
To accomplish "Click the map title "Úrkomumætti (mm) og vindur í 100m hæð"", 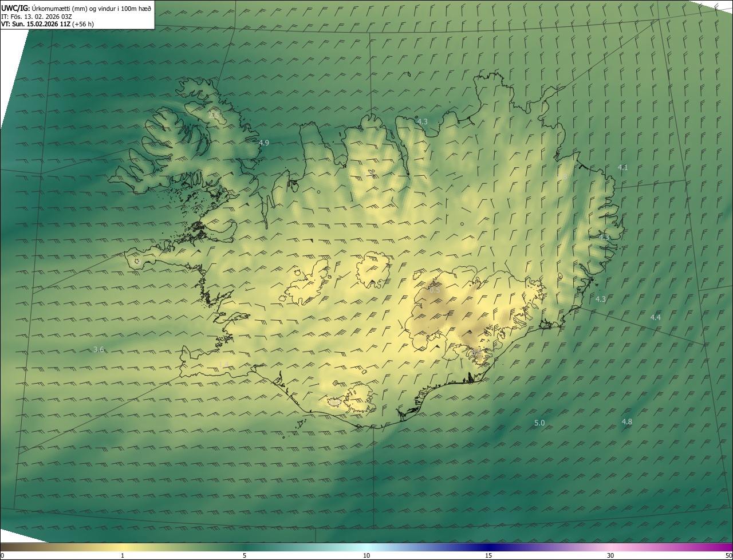I will [x=92, y=8].
